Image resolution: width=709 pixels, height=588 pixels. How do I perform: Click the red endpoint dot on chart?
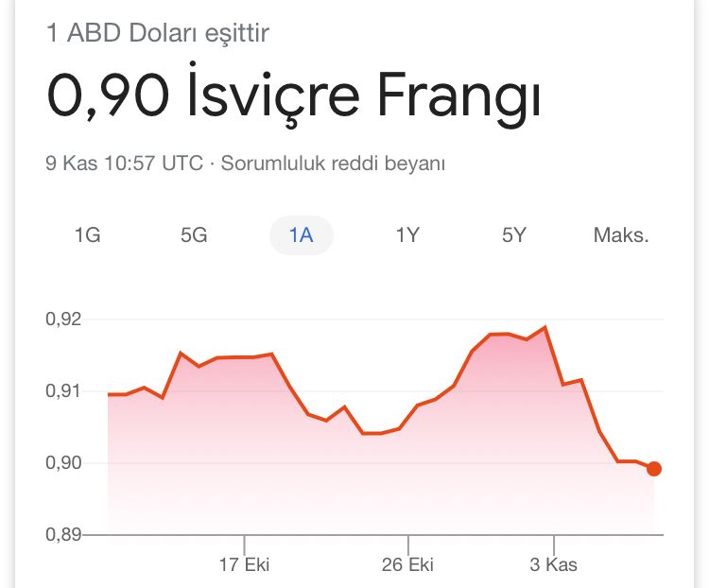tap(654, 469)
